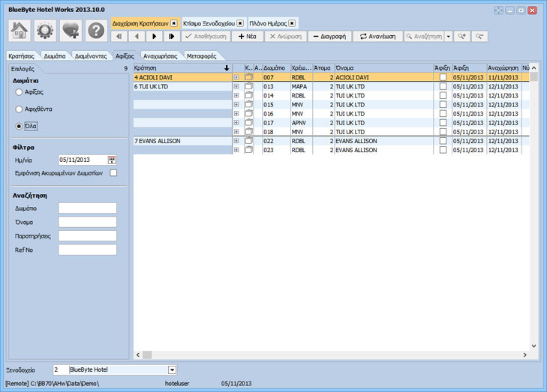547x392 pixels.
Task: Open the Ξενοδοχείο hotel dropdown
Action: pos(172,370)
